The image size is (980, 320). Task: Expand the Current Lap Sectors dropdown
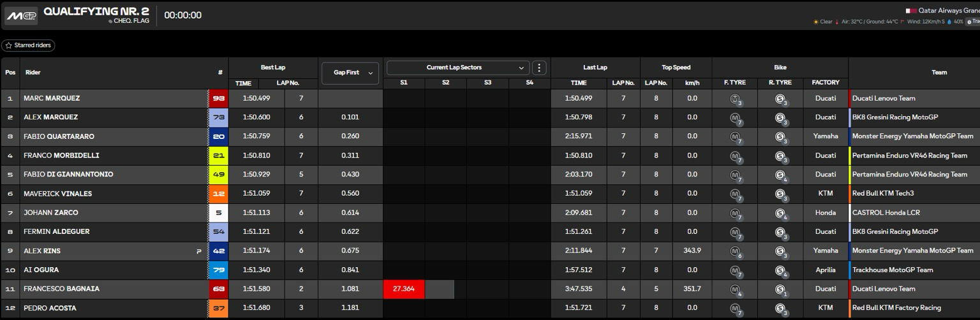pyautogui.click(x=458, y=68)
